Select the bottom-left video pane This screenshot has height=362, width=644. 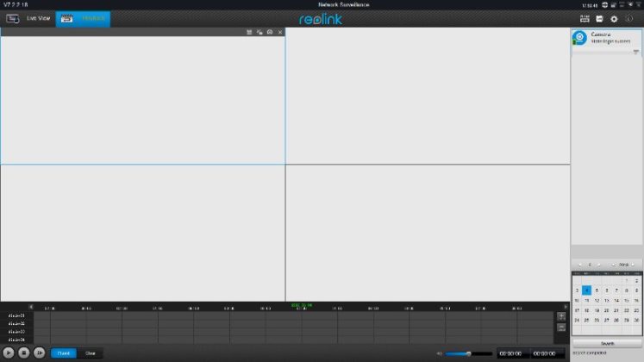142,233
